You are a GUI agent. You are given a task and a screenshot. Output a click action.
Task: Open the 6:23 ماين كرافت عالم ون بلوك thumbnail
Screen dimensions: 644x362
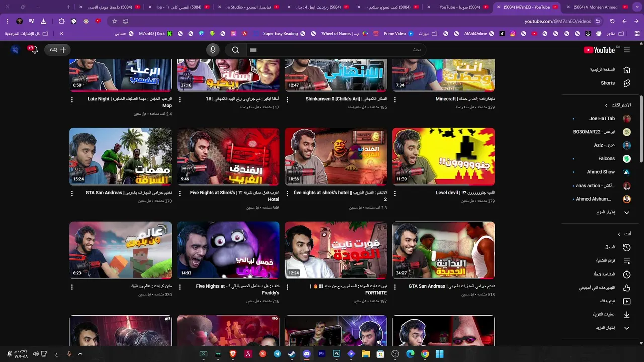(121, 250)
